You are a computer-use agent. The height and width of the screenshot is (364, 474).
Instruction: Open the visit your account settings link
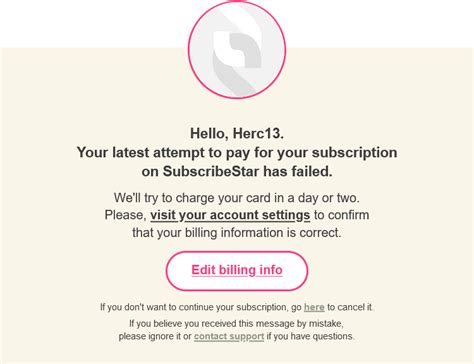(x=230, y=215)
